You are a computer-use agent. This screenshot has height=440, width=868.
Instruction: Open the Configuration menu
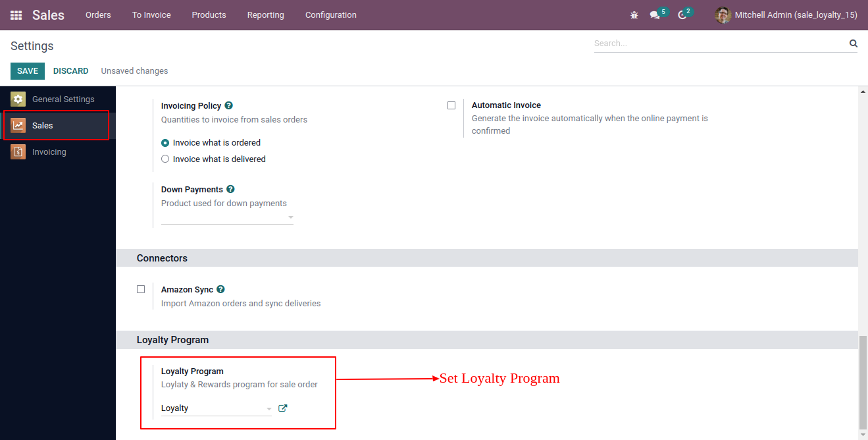tap(331, 14)
